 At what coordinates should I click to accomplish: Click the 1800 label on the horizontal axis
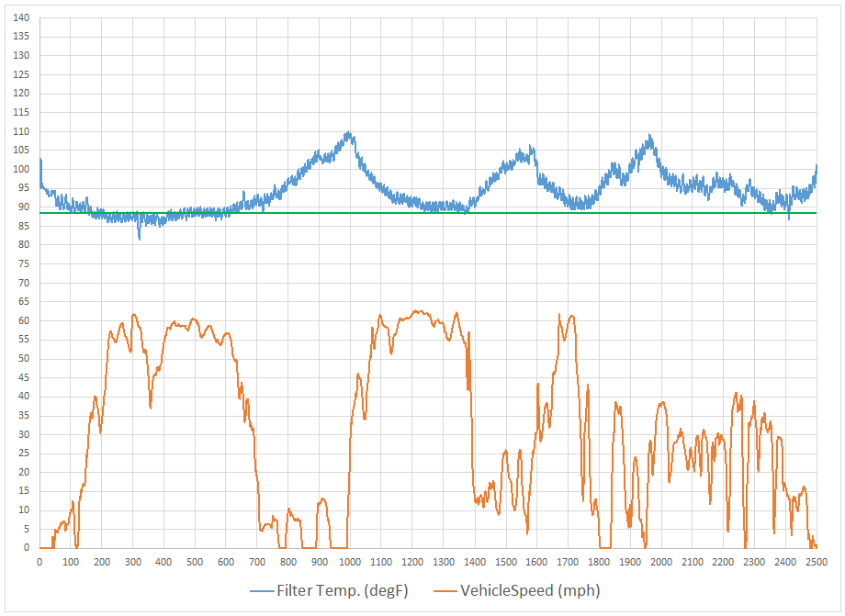click(599, 562)
